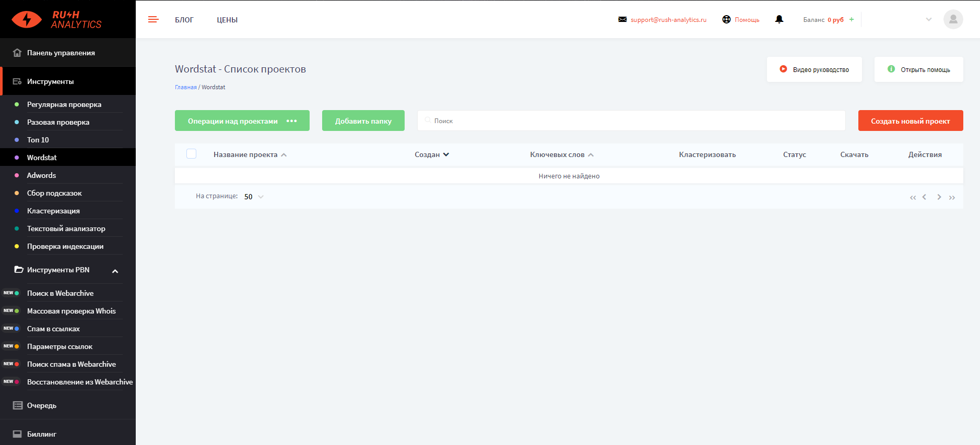
Task: Click the Биллинг card icon
Action: (x=17, y=434)
